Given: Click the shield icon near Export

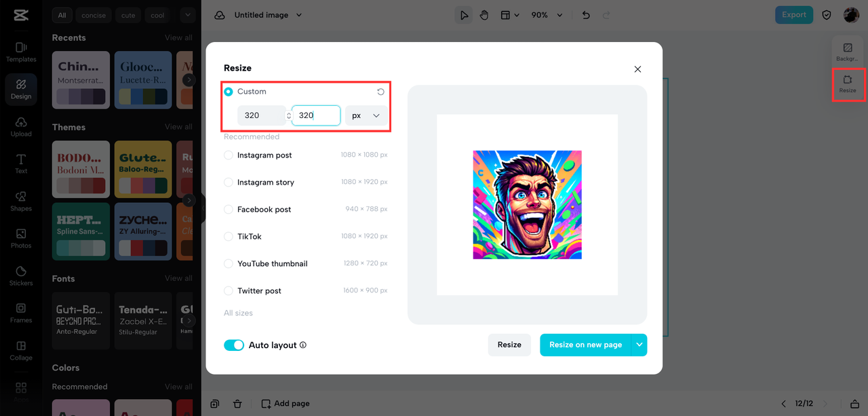Looking at the screenshot, I should tap(827, 15).
